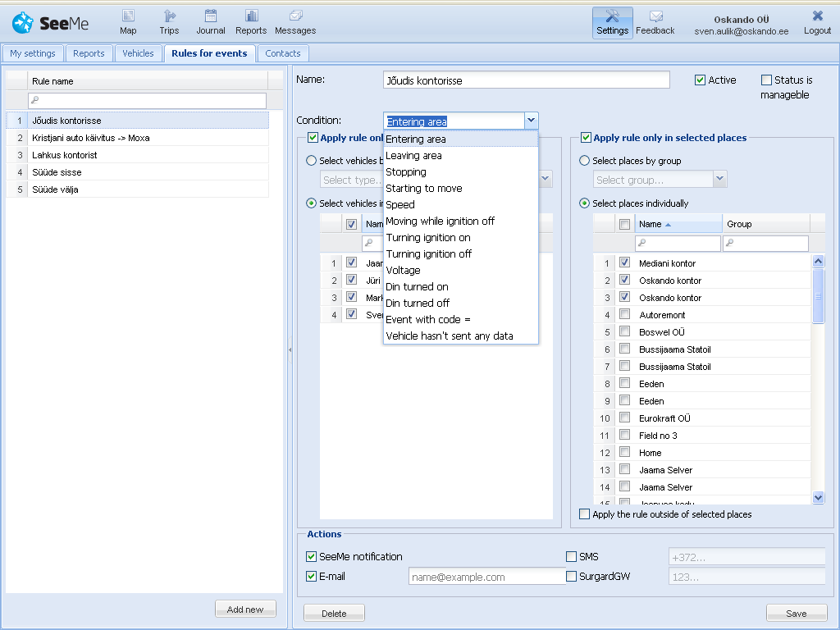Toggle the select-all places header checkbox
Screen dimensions: 840x630
(624, 224)
